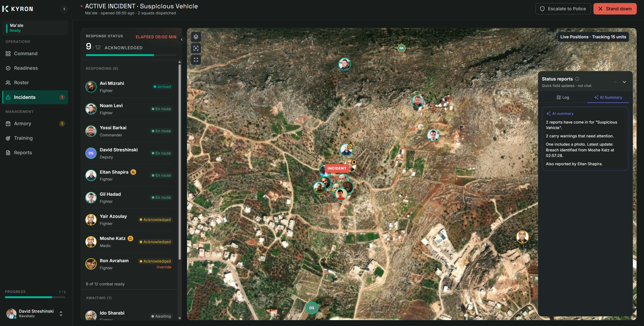
Task: Click the Kyron logo
Action: [18, 9]
